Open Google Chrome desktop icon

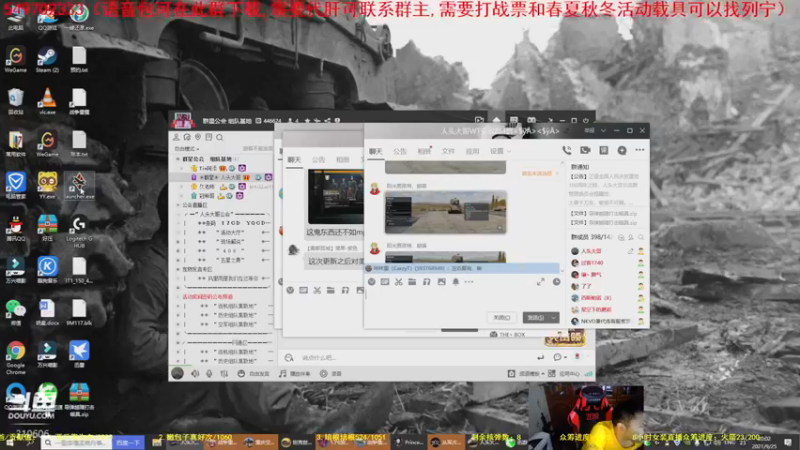point(16,357)
